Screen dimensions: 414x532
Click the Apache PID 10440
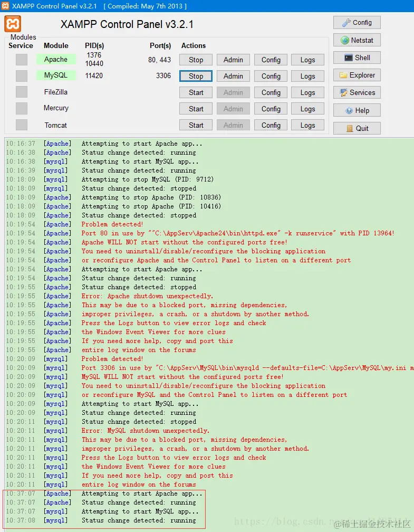[x=94, y=63]
